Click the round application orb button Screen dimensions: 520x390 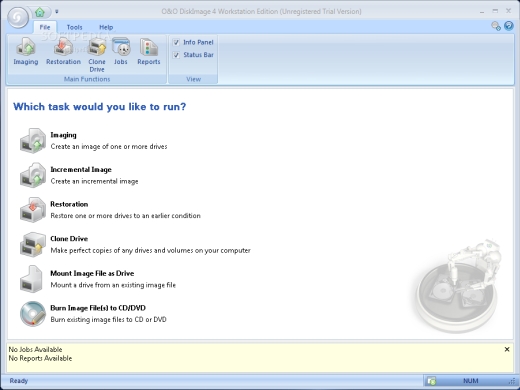click(x=18, y=17)
